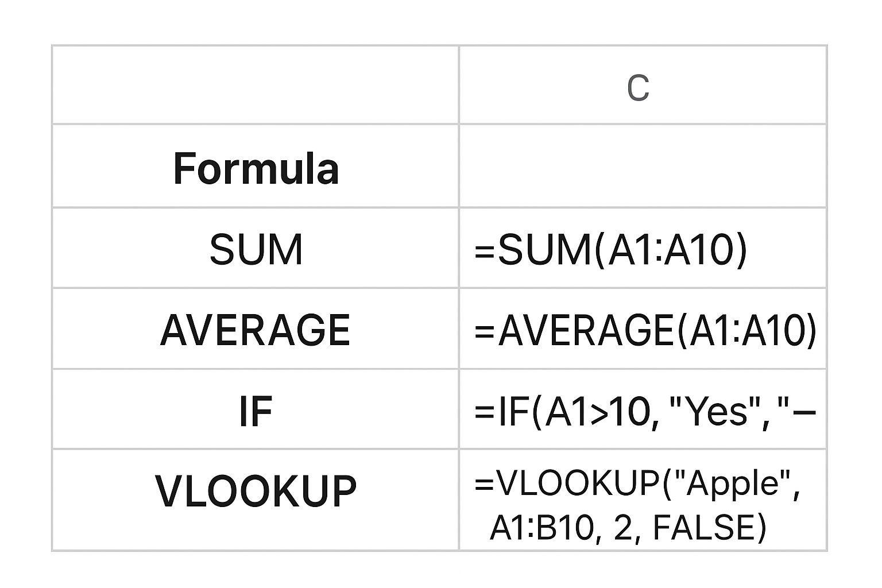Click column divider beside the Formula heading
The height and width of the screenshot is (588, 882).
459,167
